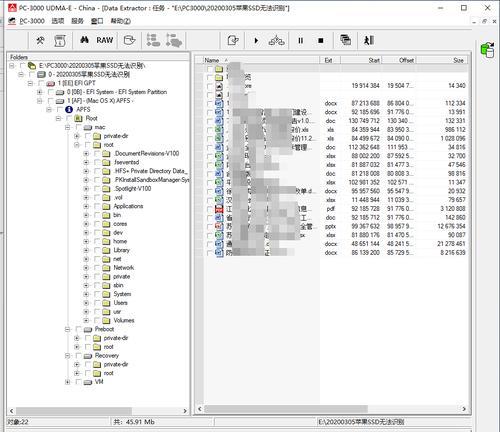Expand the .Spotlight-V100 folder node
This screenshot has width=500, height=432.
86,189
